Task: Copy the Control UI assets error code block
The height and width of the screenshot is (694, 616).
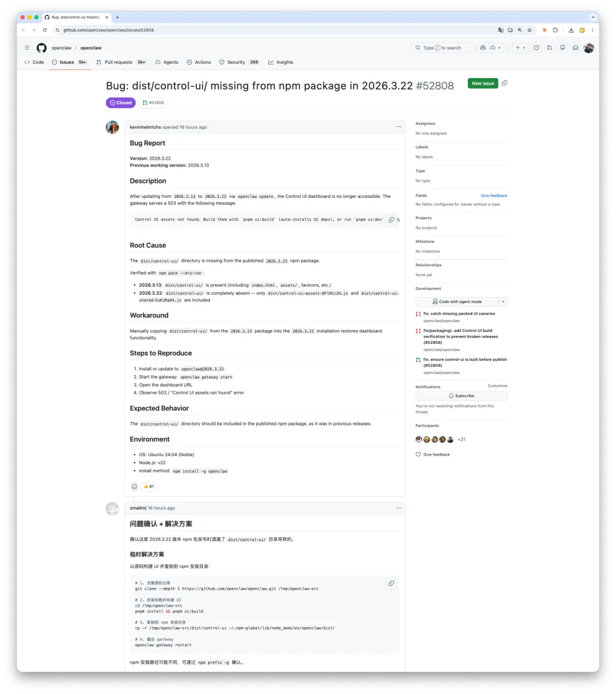Action: point(391,220)
